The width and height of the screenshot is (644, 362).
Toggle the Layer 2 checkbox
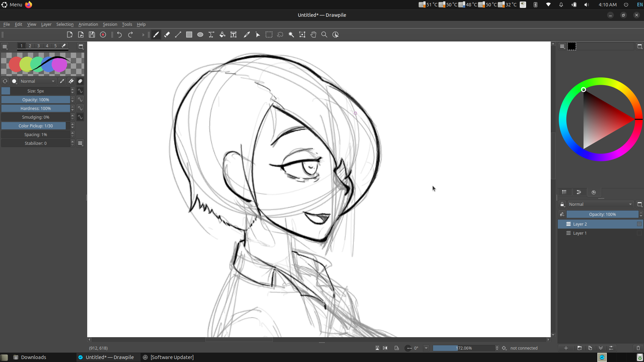click(x=639, y=224)
